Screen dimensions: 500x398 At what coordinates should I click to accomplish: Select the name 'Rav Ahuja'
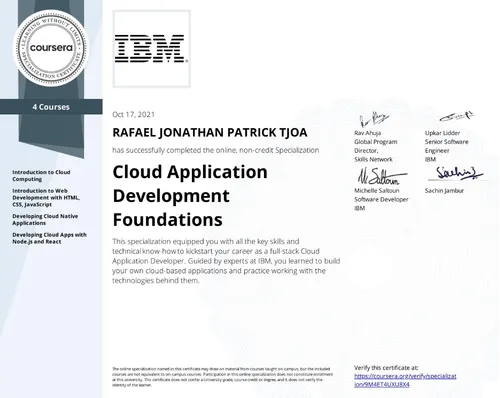(x=367, y=133)
